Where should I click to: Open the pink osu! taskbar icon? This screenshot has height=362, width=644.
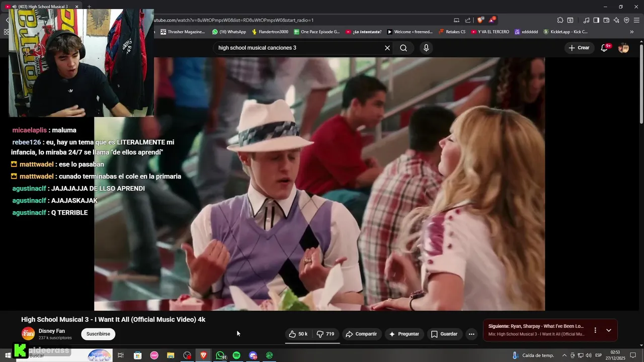click(x=154, y=355)
